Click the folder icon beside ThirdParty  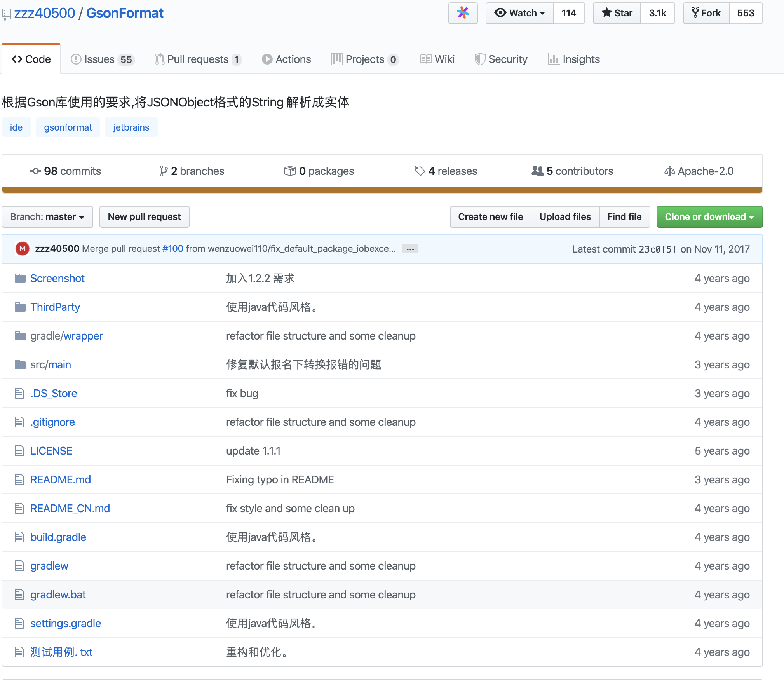[x=20, y=307]
